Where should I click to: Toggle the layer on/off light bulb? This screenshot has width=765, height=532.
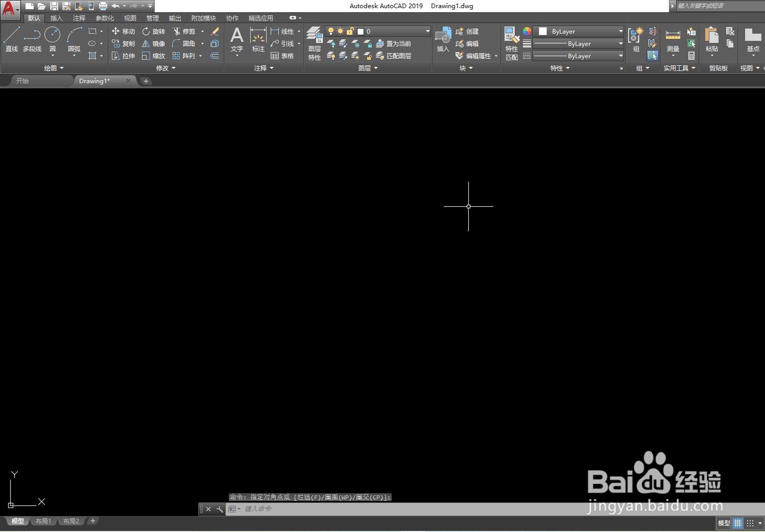pos(331,31)
